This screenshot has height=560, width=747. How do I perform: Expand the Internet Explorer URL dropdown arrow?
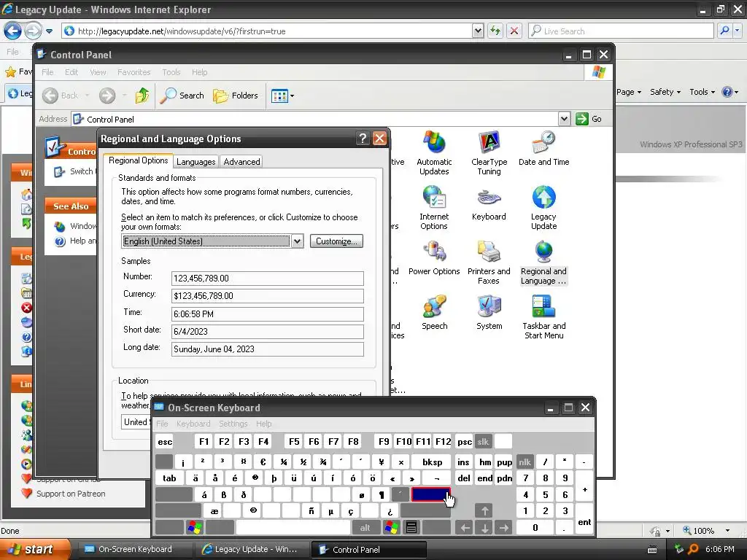(478, 31)
